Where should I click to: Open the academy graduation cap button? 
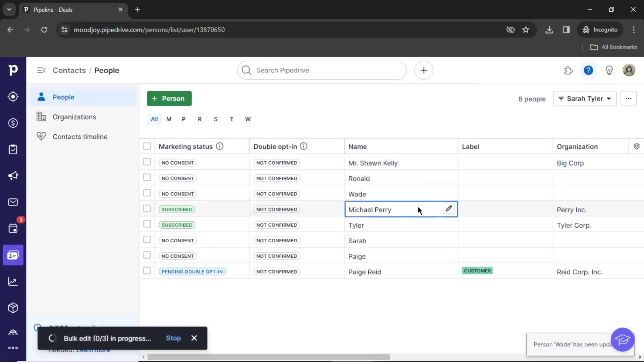click(623, 340)
